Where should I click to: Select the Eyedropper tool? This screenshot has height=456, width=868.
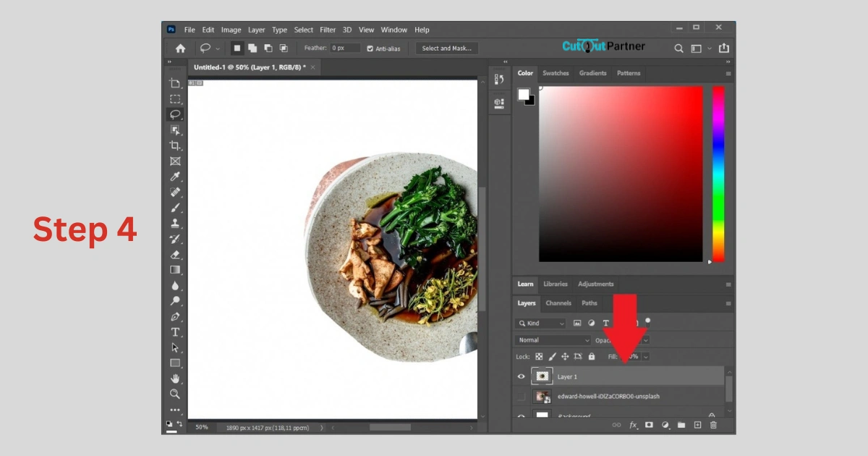click(x=175, y=177)
